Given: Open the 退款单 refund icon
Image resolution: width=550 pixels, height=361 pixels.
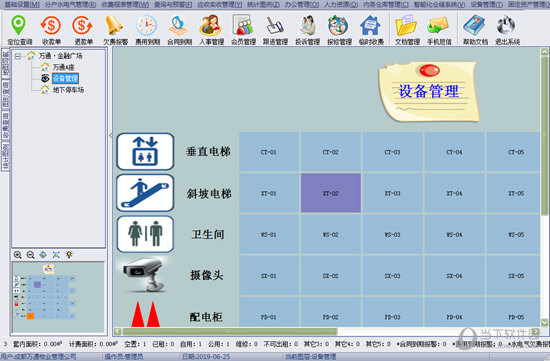Looking at the screenshot, I should pyautogui.click(x=83, y=29).
